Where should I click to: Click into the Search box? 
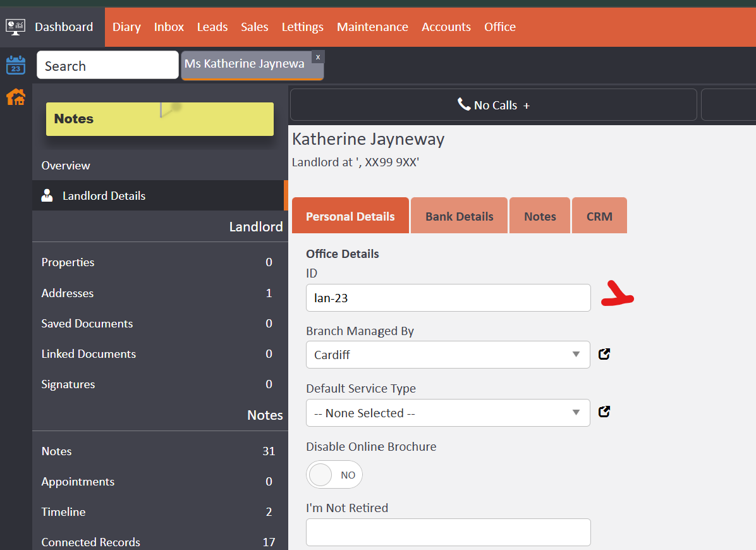coord(107,66)
